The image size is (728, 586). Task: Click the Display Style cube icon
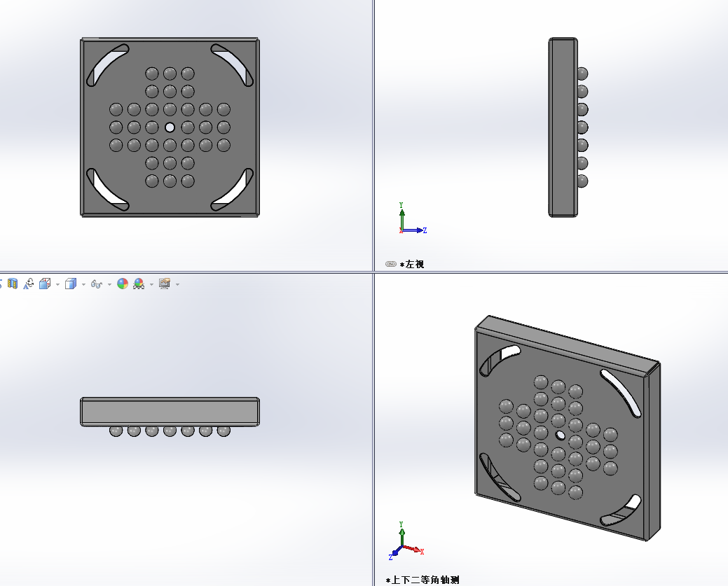pyautogui.click(x=71, y=284)
